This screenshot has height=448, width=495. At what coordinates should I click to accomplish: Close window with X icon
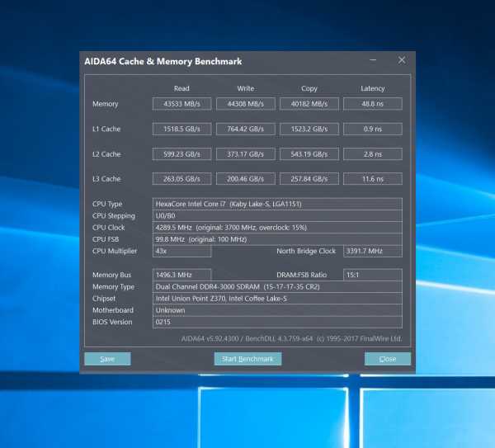pos(402,60)
